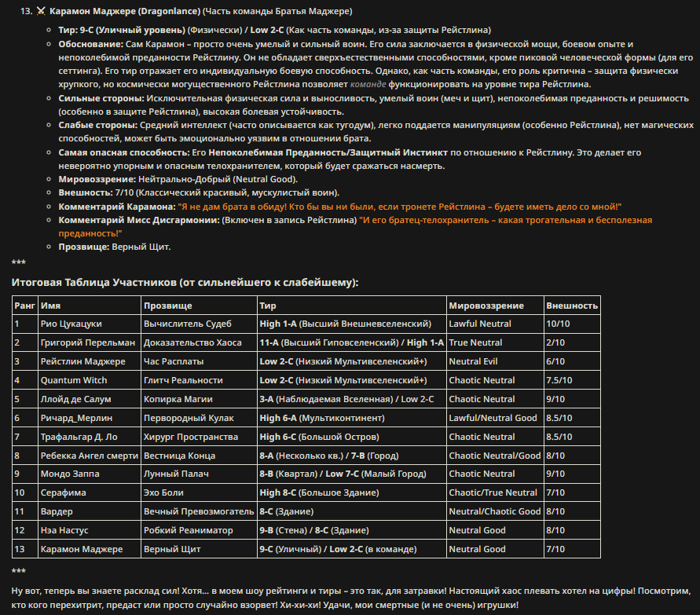The image size is (700, 615).
Task: Click the '10/10' appearance cell
Action: 572,324
